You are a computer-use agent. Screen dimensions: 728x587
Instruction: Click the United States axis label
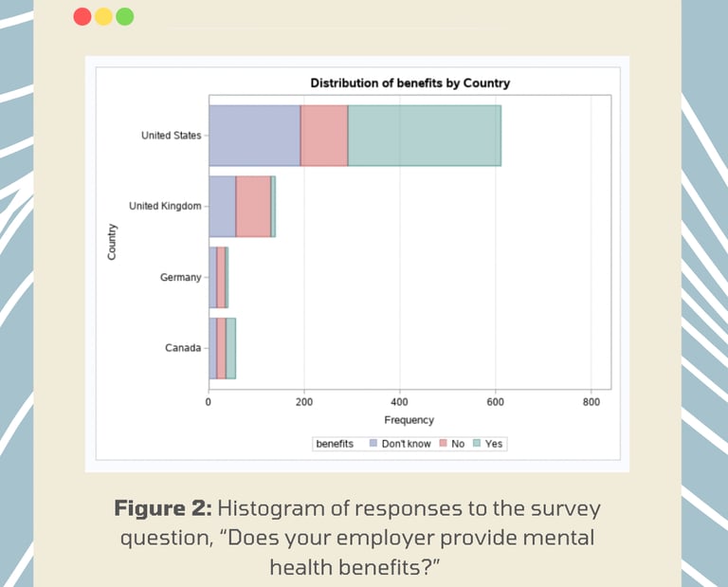click(172, 136)
